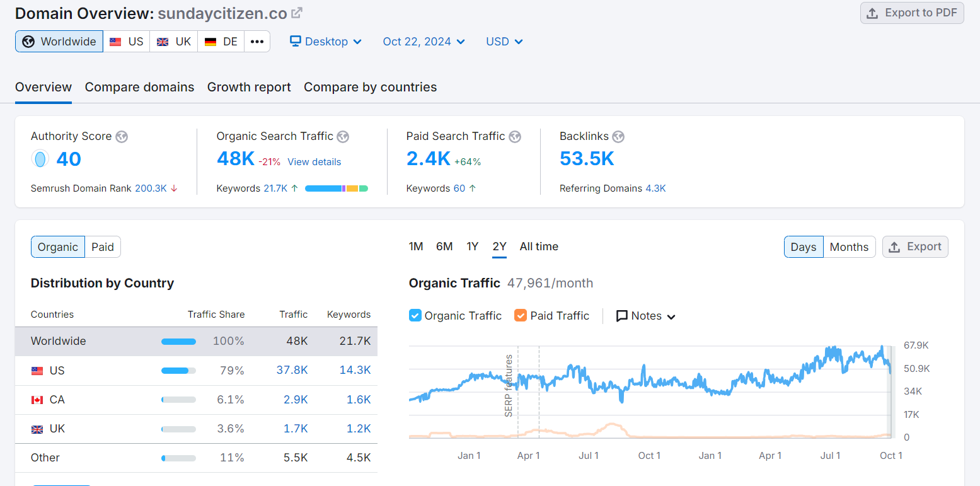
Task: Open the Compare domains tab
Action: point(140,87)
